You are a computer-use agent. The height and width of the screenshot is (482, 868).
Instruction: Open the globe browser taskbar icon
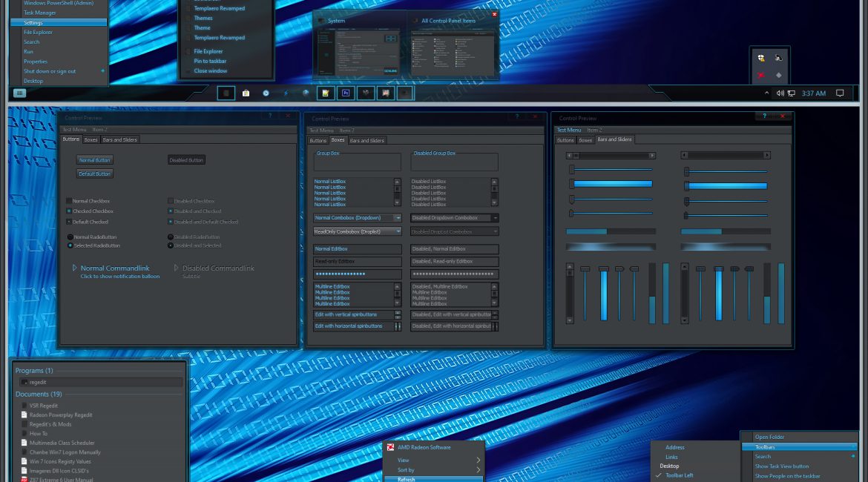click(306, 93)
